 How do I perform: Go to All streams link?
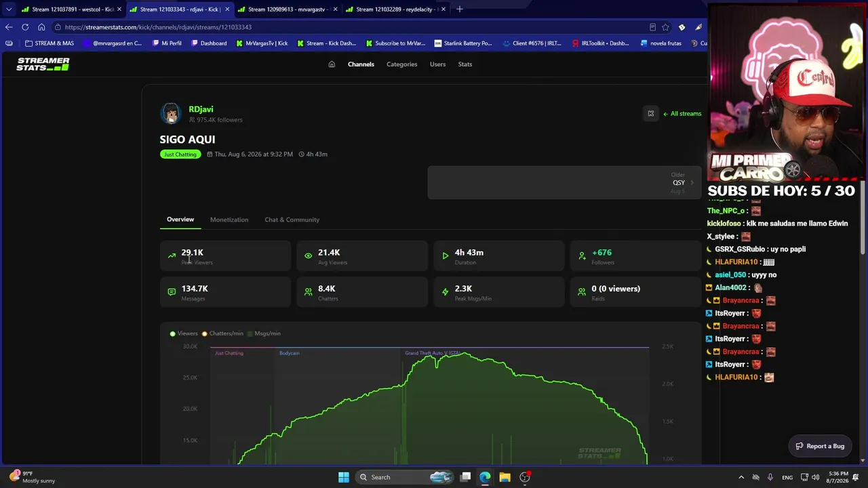click(x=682, y=114)
